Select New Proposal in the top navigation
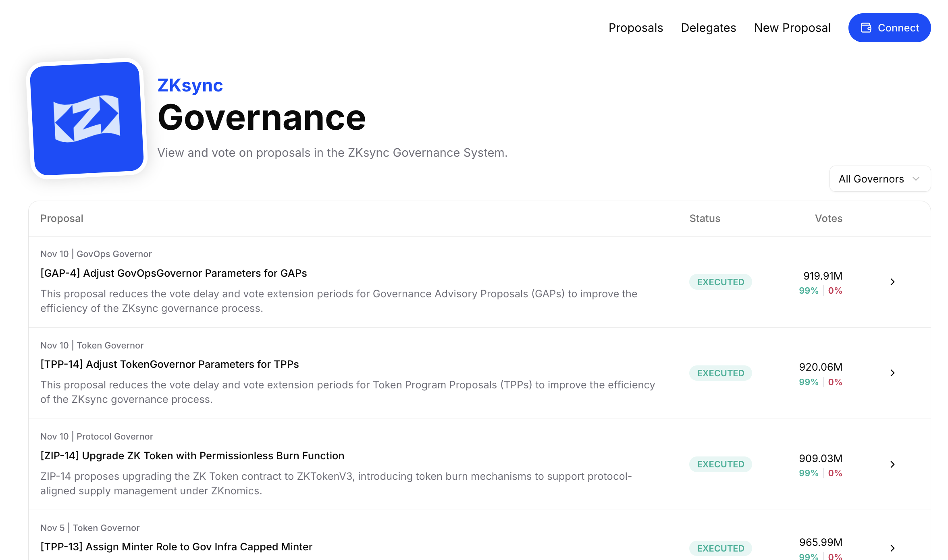Viewport: 948px width, 560px height. click(792, 28)
